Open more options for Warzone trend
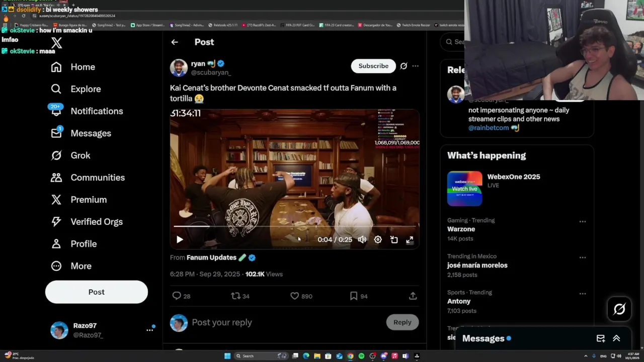Viewport: 644px width, 362px height. pos(582,221)
